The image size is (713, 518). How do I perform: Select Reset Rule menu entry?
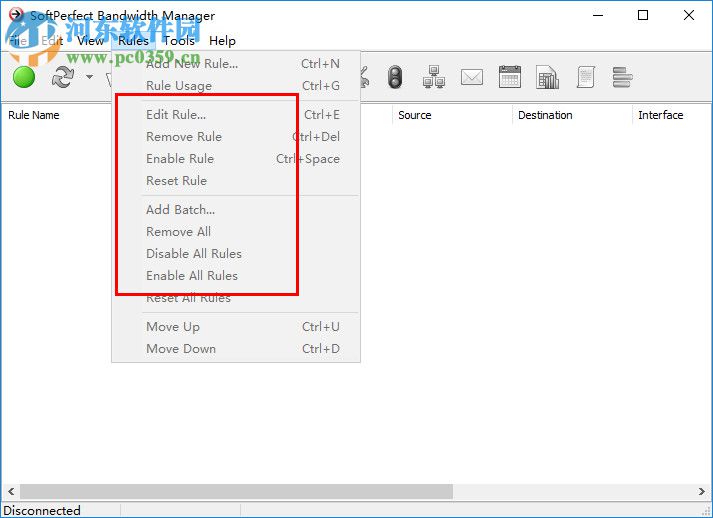click(x=236, y=181)
